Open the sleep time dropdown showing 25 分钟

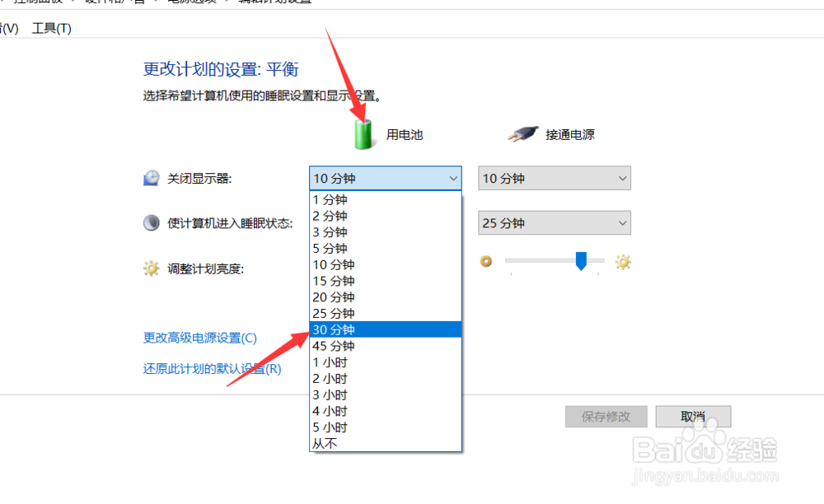point(554,222)
